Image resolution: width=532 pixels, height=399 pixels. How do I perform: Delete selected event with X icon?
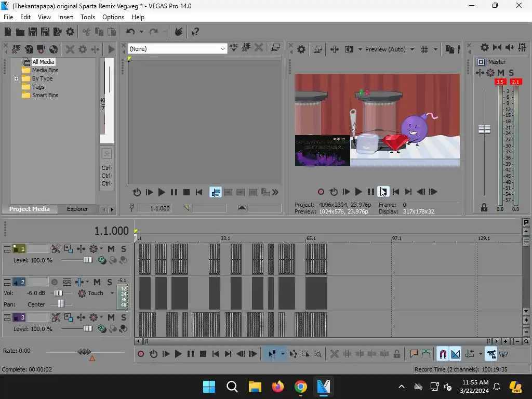click(334, 354)
